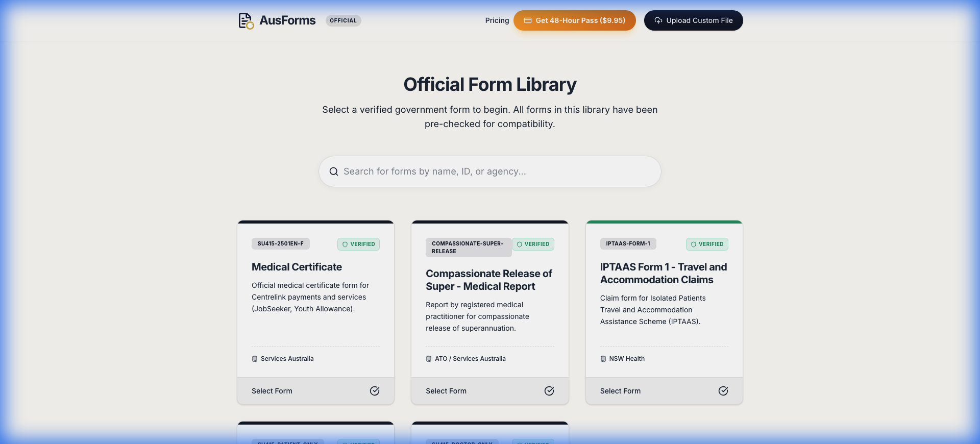
Task: Open the Medical Certificate form title
Action: (297, 267)
